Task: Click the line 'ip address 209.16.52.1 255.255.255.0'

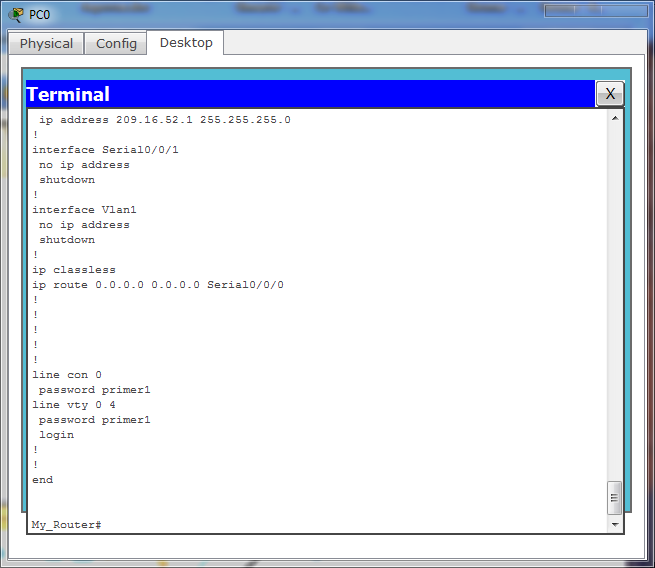Action: (165, 120)
